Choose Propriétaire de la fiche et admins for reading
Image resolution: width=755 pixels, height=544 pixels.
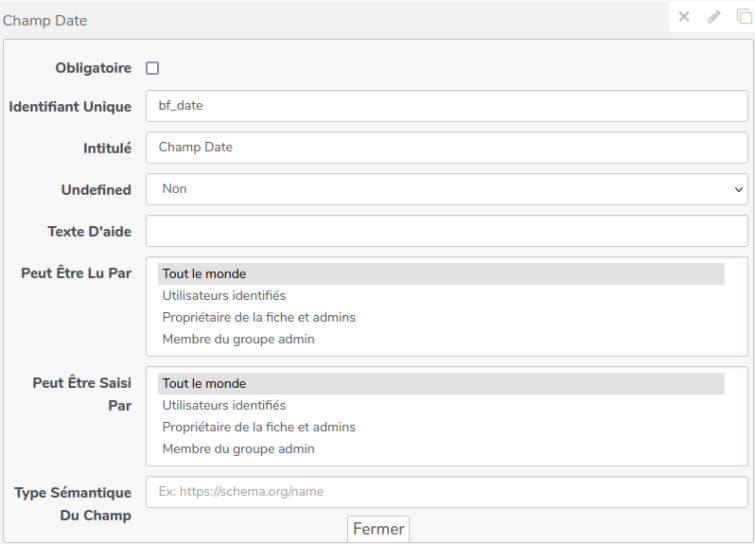tap(441, 318)
